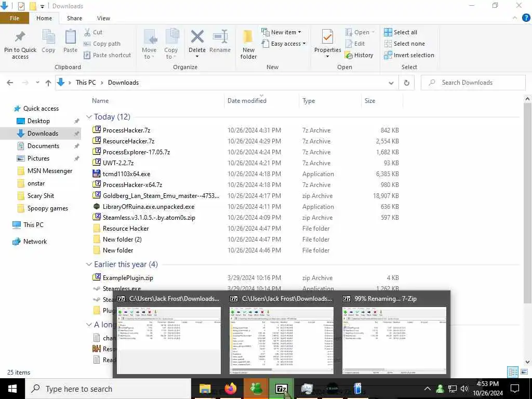Select LibraryOfRuina.exe.unpacked.exe file
The image size is (532, 399).
pyautogui.click(x=149, y=207)
